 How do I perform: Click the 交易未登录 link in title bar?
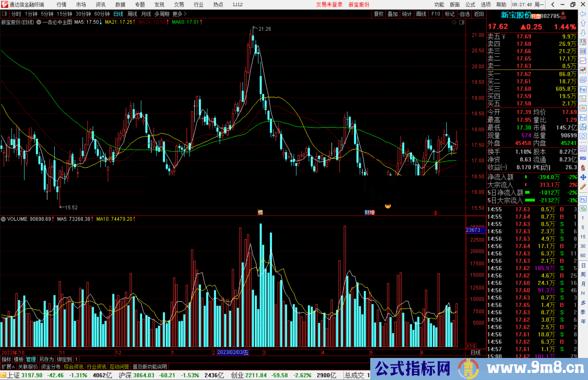pyautogui.click(x=329, y=5)
